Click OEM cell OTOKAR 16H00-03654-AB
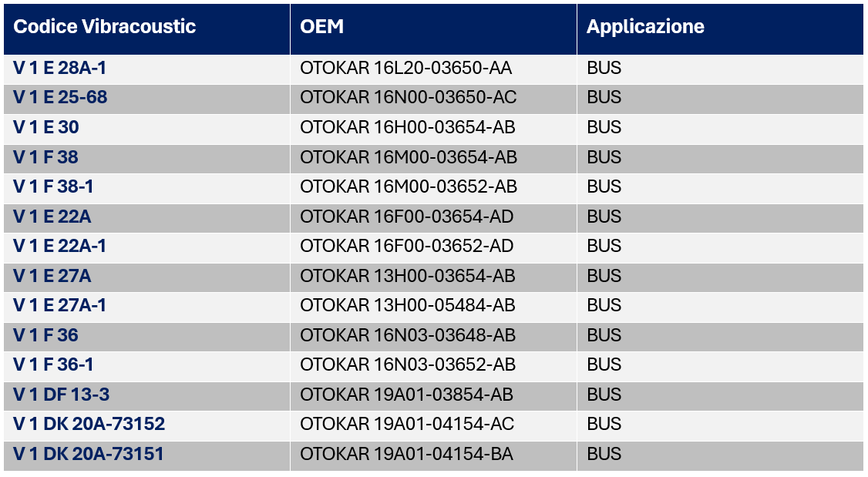The height and width of the screenshot is (477, 868). click(408, 127)
